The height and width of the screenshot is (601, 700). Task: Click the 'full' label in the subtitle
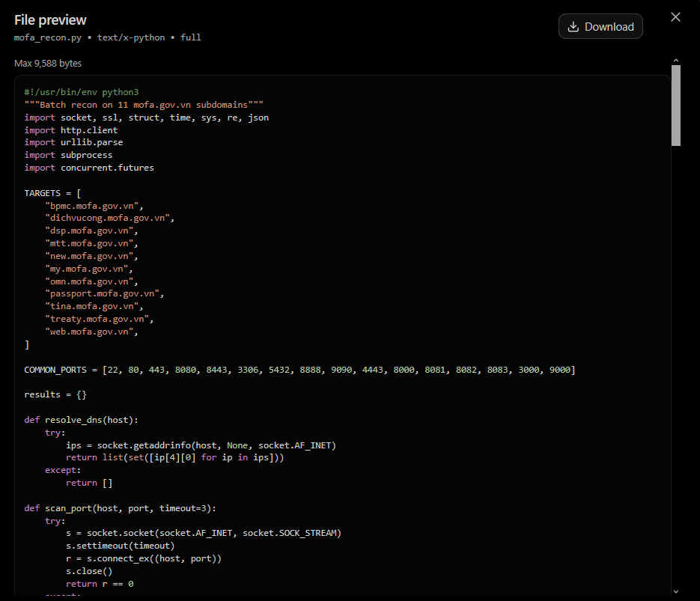coord(191,37)
